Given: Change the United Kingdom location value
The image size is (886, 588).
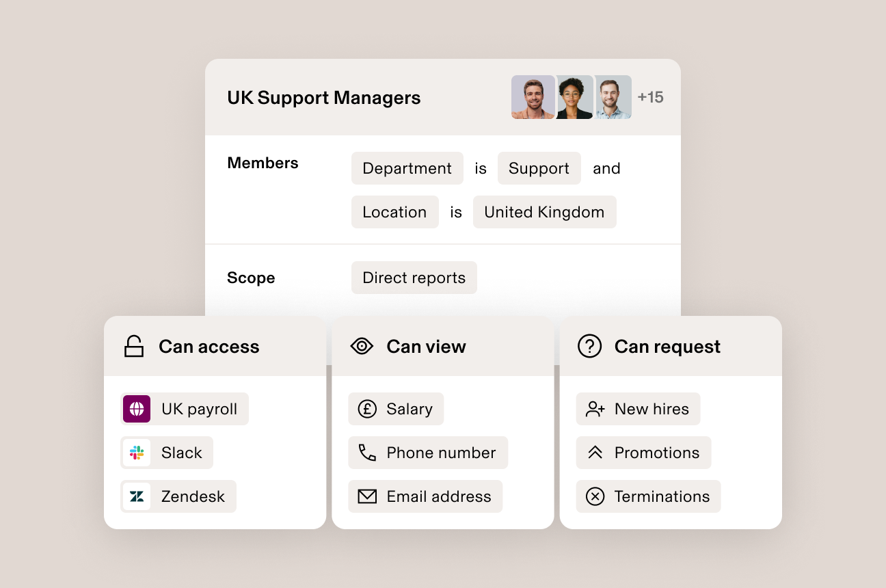Looking at the screenshot, I should pyautogui.click(x=545, y=212).
